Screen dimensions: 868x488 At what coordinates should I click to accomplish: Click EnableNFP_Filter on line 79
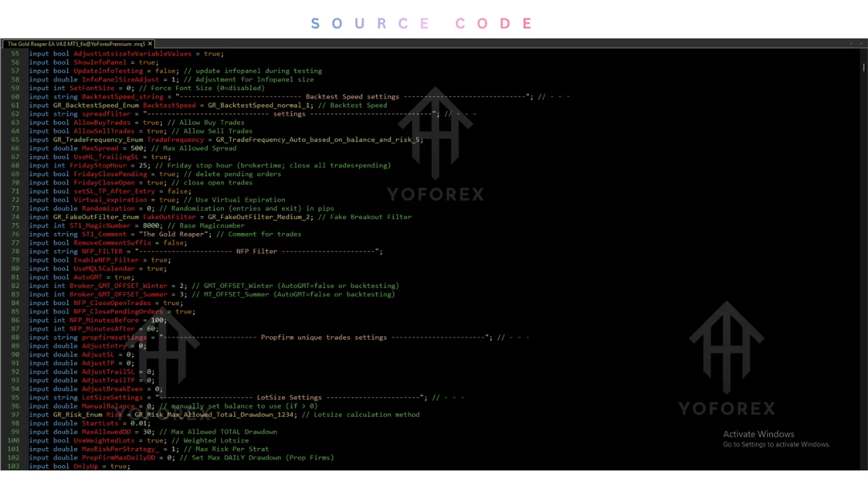coord(106,260)
